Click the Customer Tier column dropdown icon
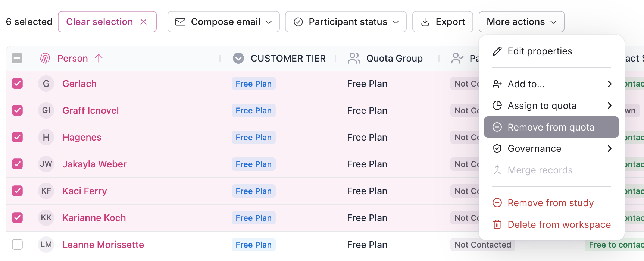Screen dimensions: 644x261 tap(238, 58)
